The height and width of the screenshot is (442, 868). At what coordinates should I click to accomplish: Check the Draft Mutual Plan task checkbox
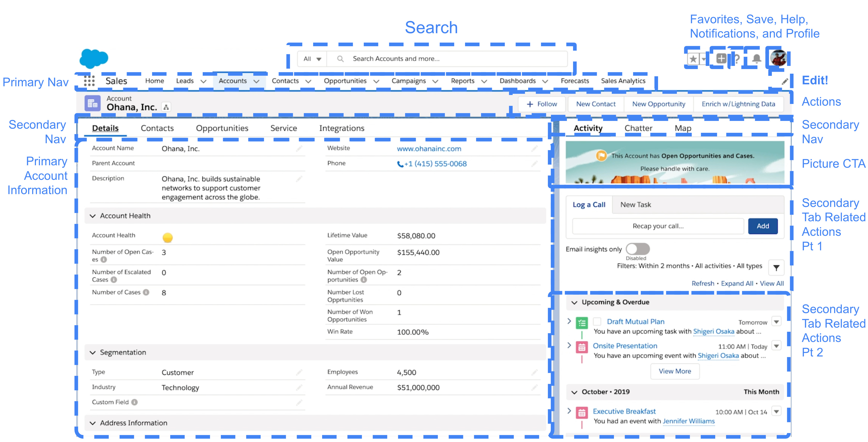click(597, 321)
